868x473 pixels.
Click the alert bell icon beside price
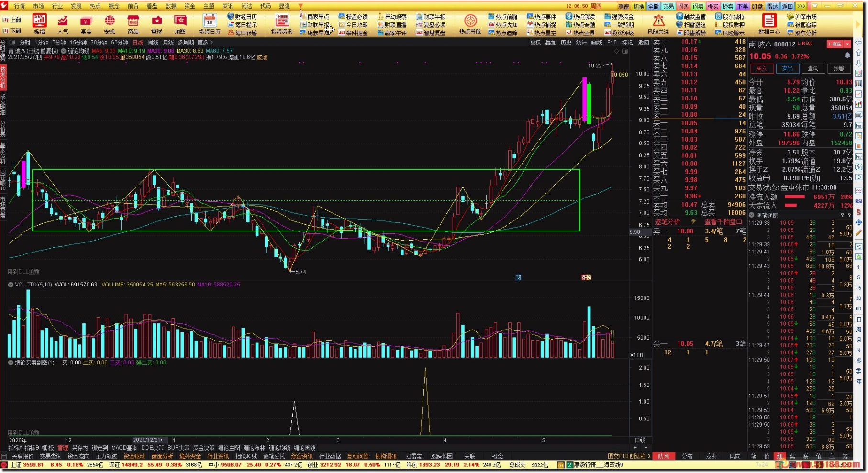click(847, 56)
